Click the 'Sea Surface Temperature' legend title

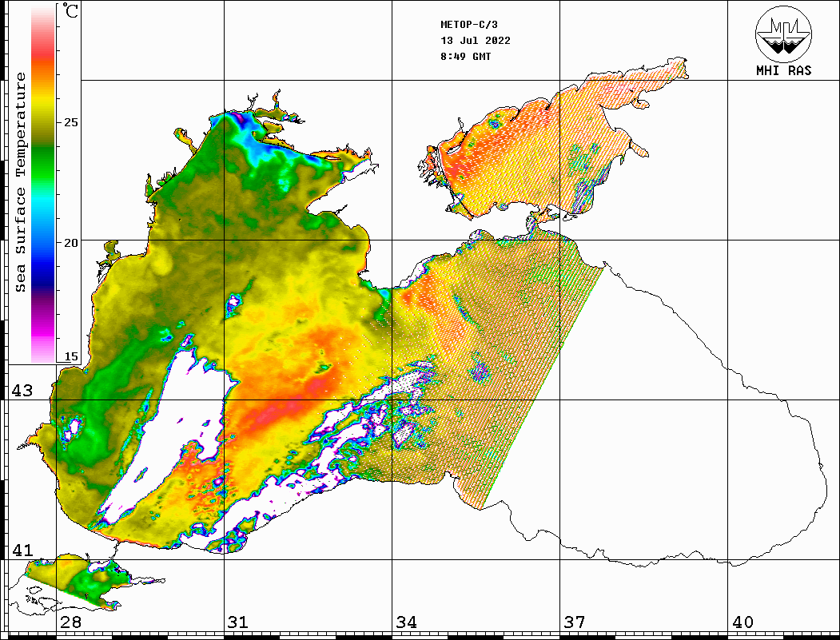point(20,182)
